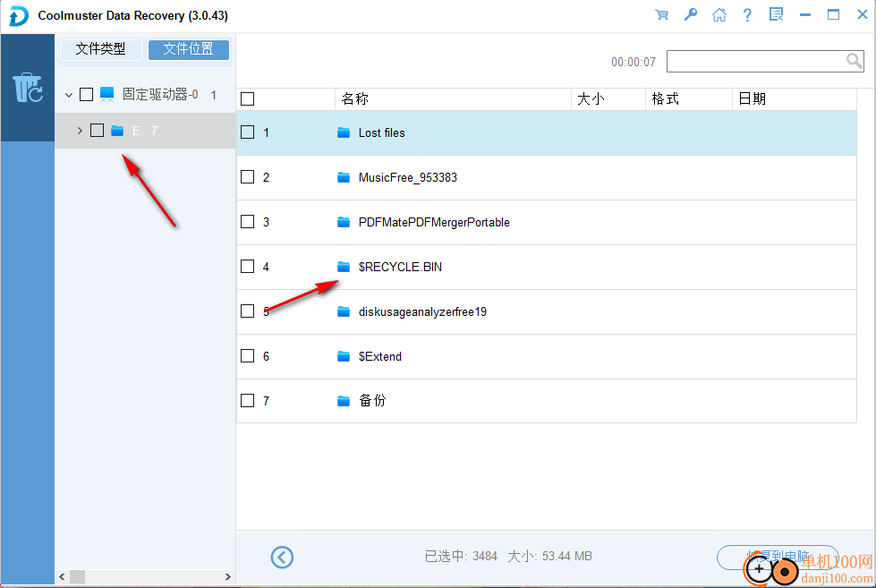Check the 备份 row checkbox
Viewport: 876px width, 588px height.
(x=248, y=400)
